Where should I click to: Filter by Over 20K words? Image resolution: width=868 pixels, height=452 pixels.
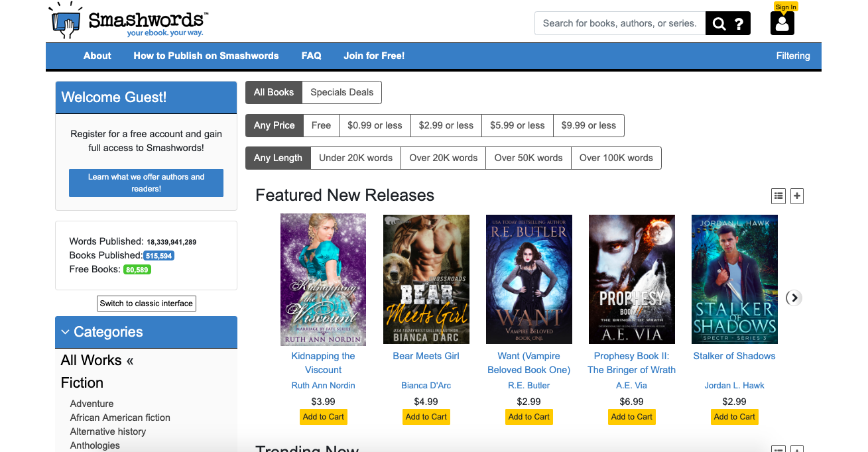pos(444,158)
